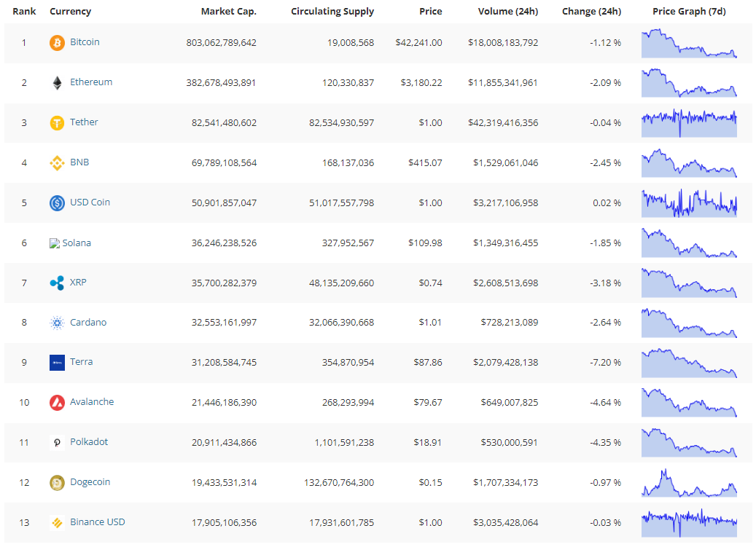Image resolution: width=756 pixels, height=547 pixels.
Task: Open the Polkadot currency link
Action: (89, 441)
